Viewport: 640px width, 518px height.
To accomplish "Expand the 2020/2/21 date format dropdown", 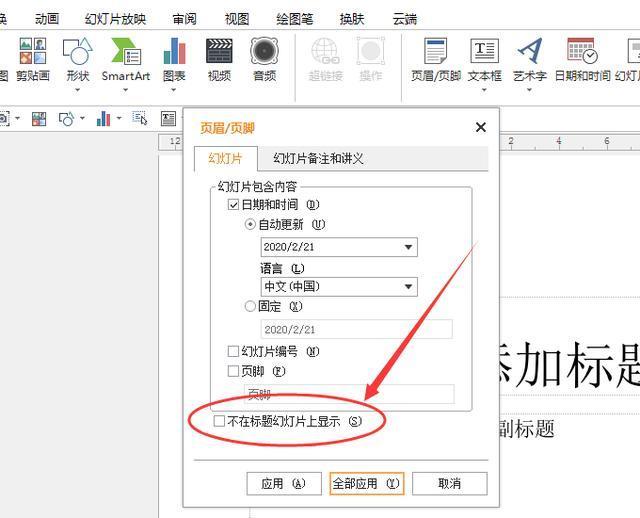I will [x=408, y=247].
